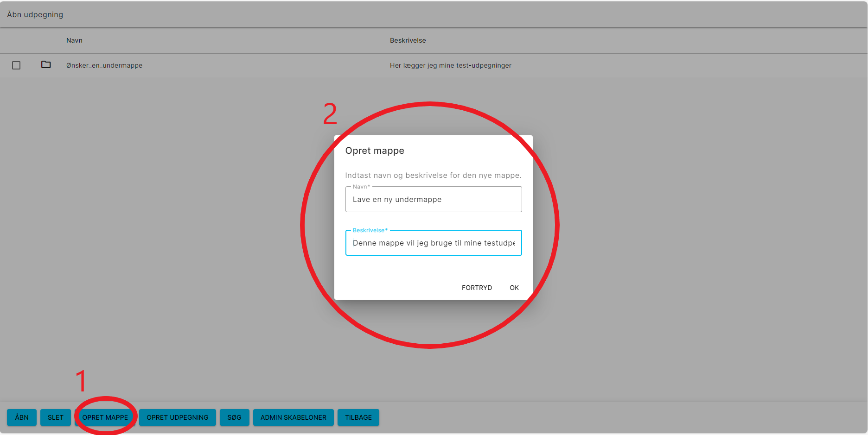
Task: Open search with the SØG button
Action: tap(234, 417)
